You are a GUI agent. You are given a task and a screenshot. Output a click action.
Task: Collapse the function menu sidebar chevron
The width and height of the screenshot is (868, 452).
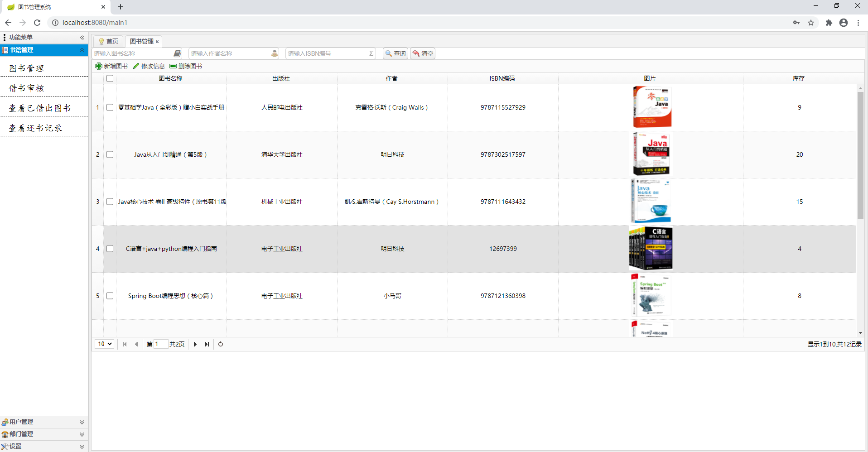coord(82,38)
